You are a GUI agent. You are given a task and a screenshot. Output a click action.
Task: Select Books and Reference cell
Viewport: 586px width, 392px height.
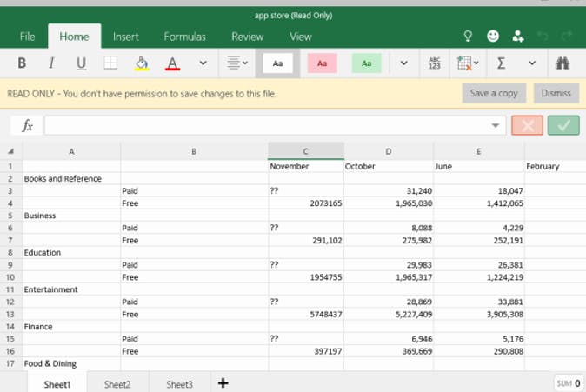(71, 179)
